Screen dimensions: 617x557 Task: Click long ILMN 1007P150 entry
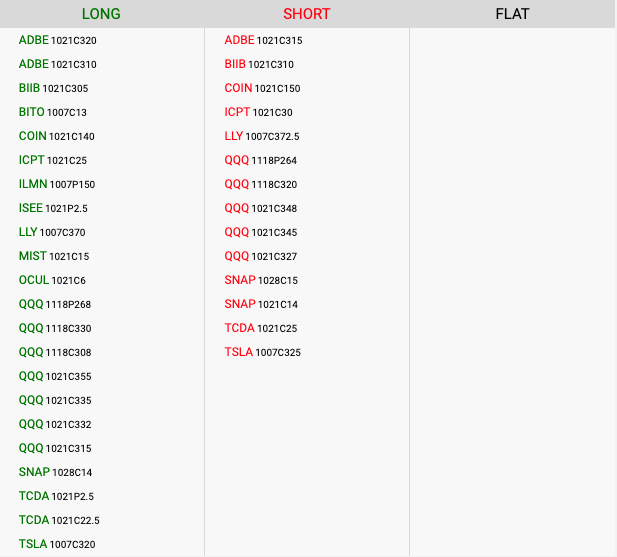coord(57,184)
